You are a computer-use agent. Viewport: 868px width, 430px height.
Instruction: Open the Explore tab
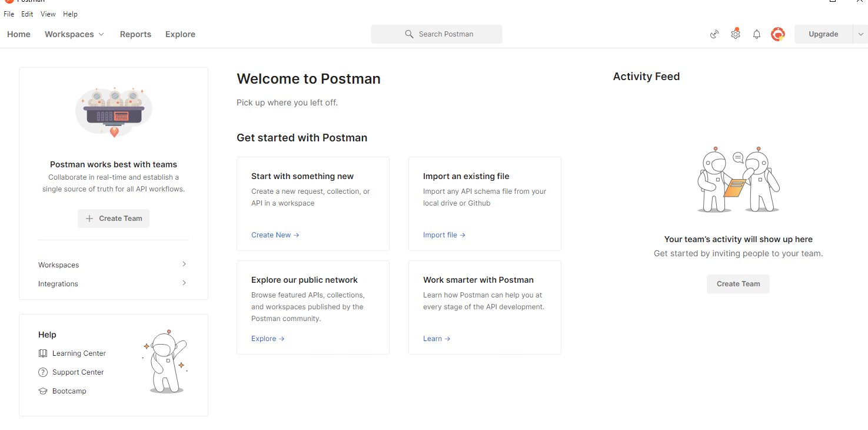(x=180, y=34)
